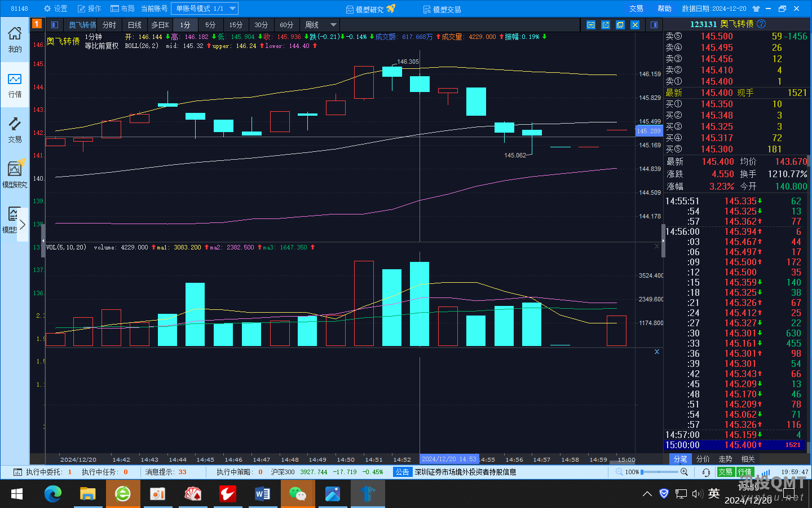812x508 pixels.
Task: Select 分价 price distribution tab
Action: (x=703, y=459)
